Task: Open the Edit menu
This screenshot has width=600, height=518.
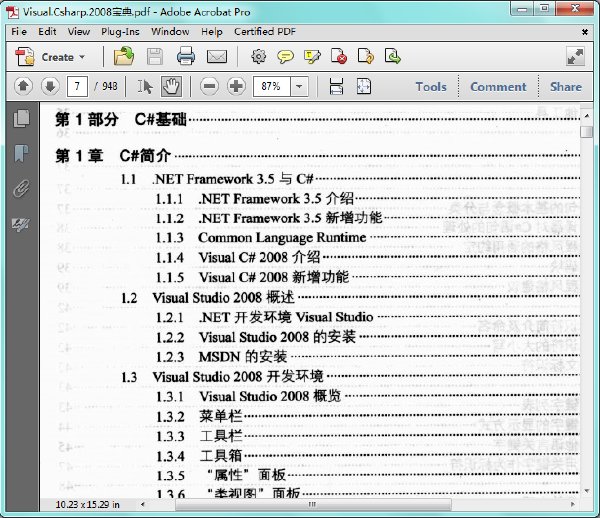Action: coord(47,32)
